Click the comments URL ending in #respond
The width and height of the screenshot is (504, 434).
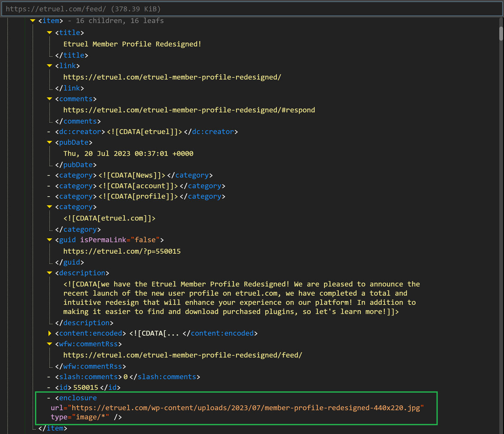(x=189, y=110)
